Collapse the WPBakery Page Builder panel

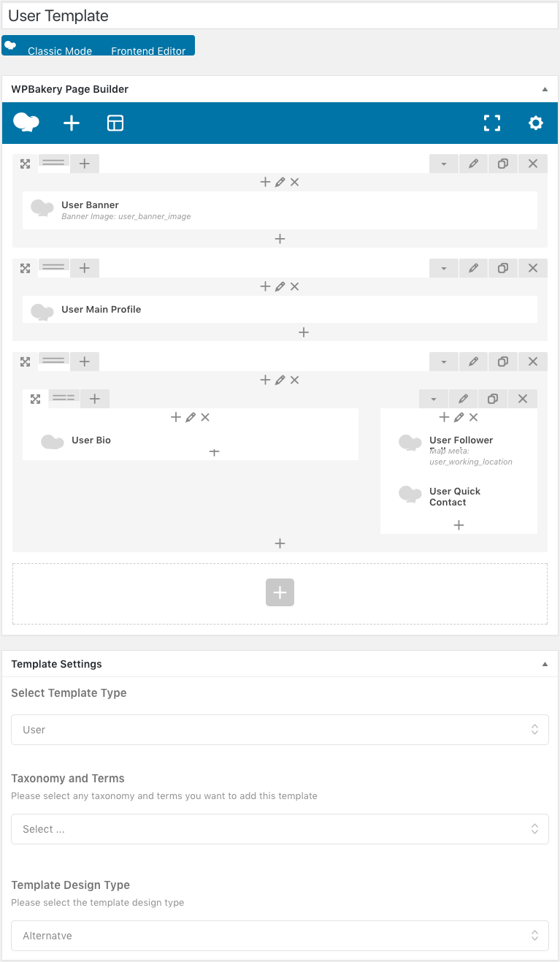tap(545, 89)
